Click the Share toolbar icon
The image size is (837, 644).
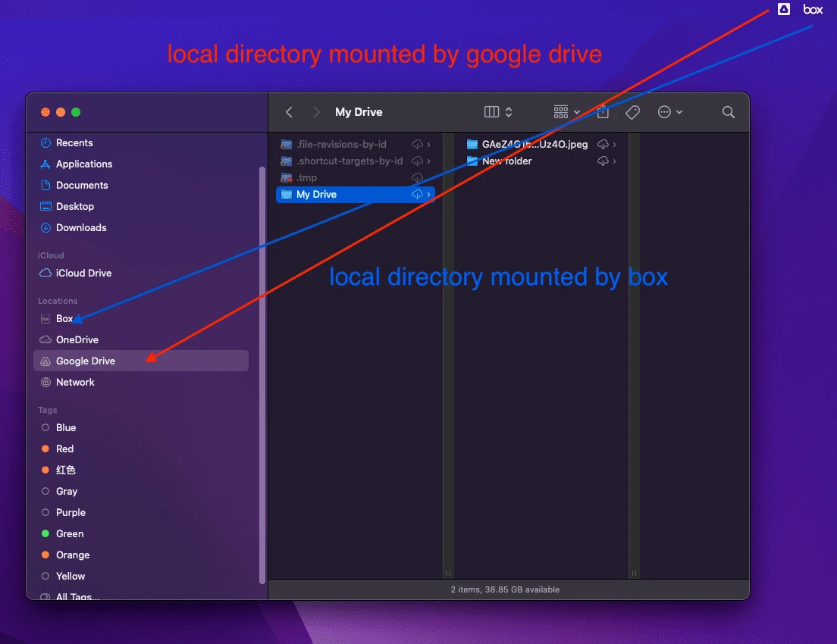(x=603, y=111)
